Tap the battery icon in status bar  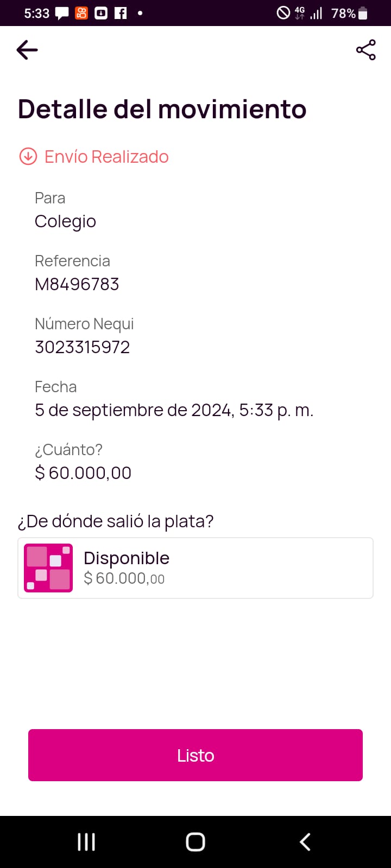[x=363, y=13]
